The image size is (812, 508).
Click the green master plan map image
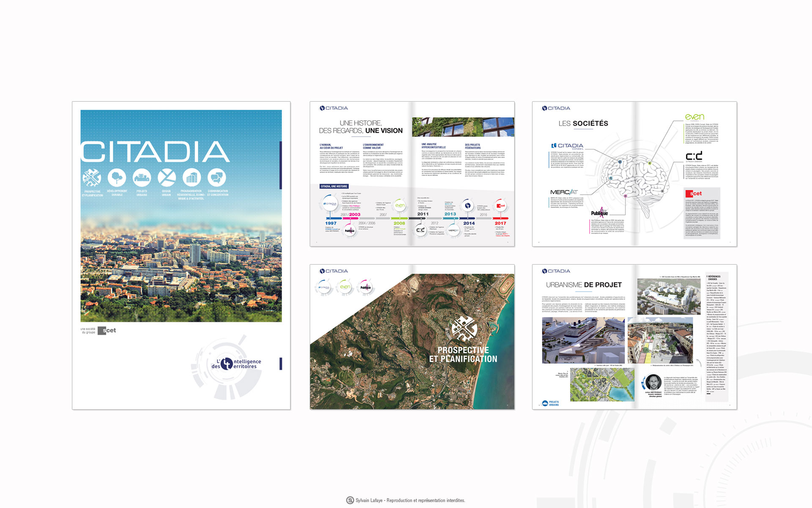[x=602, y=384]
